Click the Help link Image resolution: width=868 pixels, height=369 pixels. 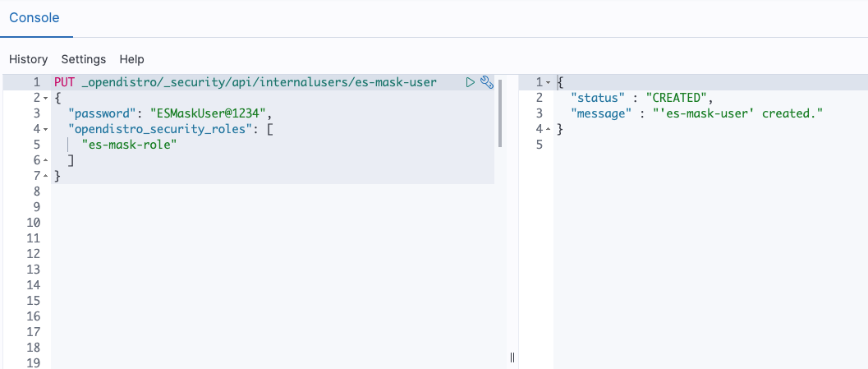point(131,59)
